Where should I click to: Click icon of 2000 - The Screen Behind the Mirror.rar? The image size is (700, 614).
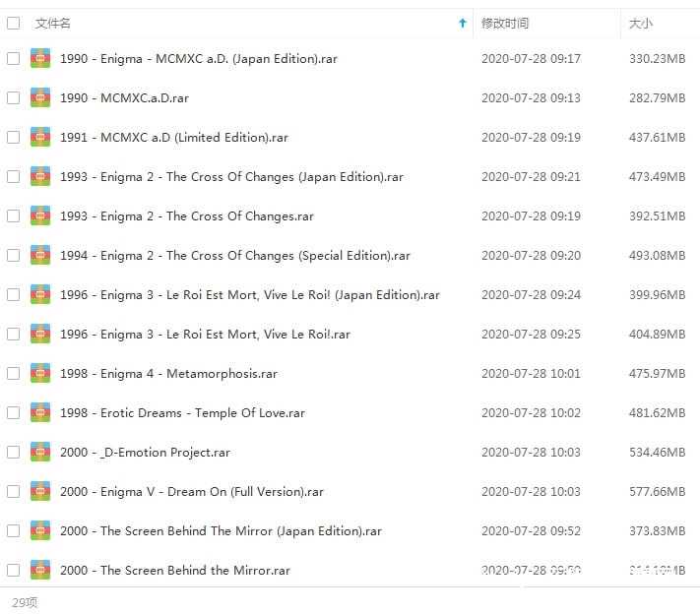[40, 570]
